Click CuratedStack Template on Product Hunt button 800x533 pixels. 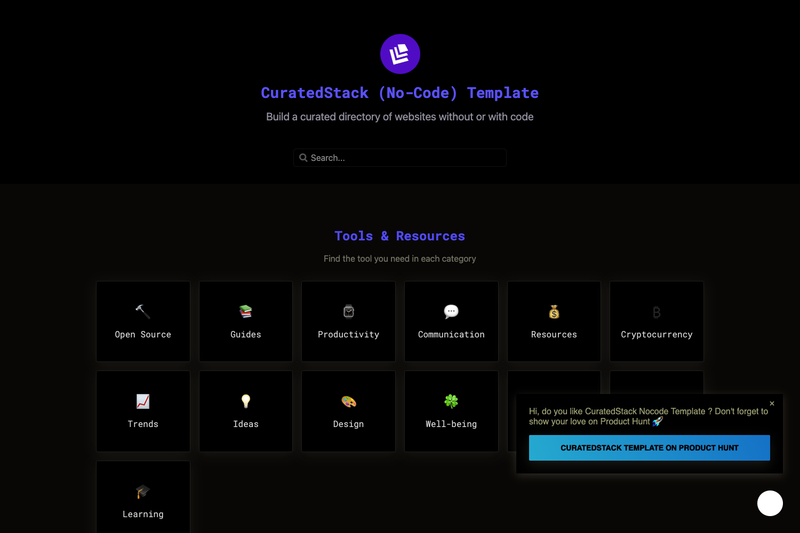tap(649, 448)
